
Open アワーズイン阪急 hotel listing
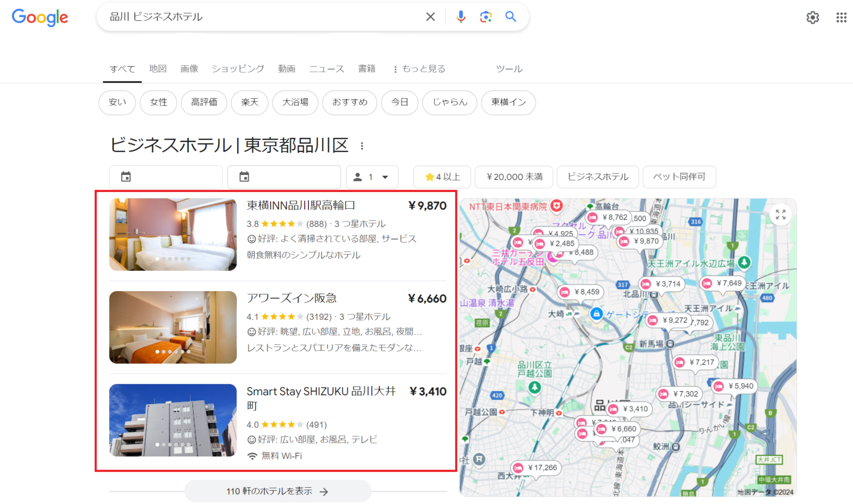tap(292, 299)
